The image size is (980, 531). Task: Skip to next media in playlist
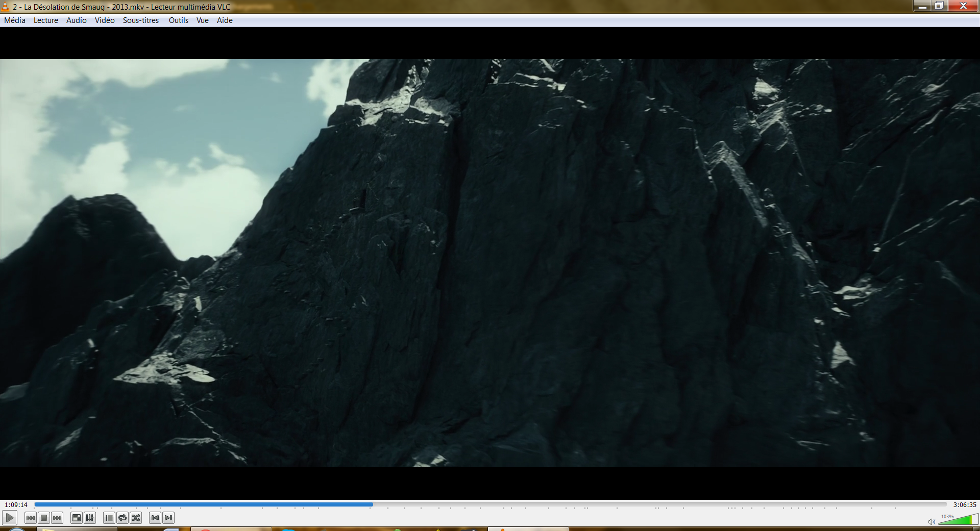pyautogui.click(x=57, y=518)
